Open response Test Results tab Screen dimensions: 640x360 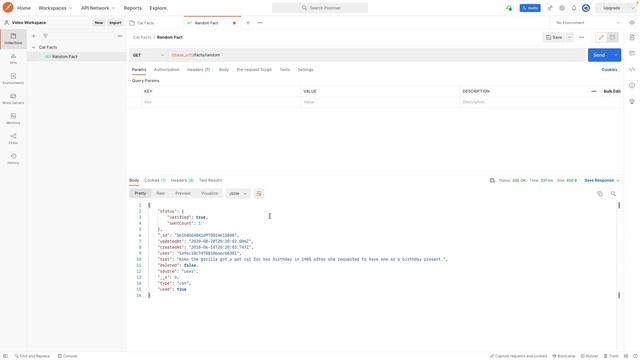[210, 180]
